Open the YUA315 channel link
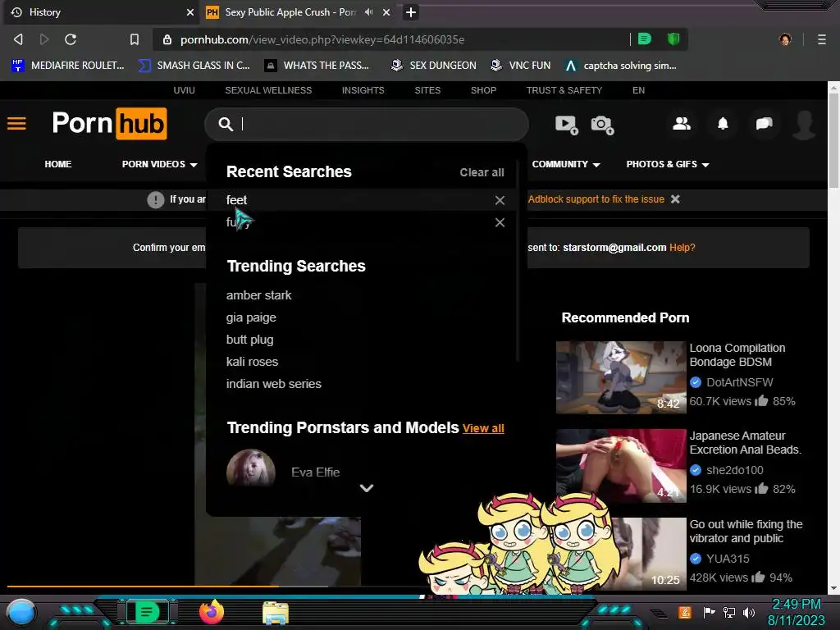The image size is (840, 630). 728,559
